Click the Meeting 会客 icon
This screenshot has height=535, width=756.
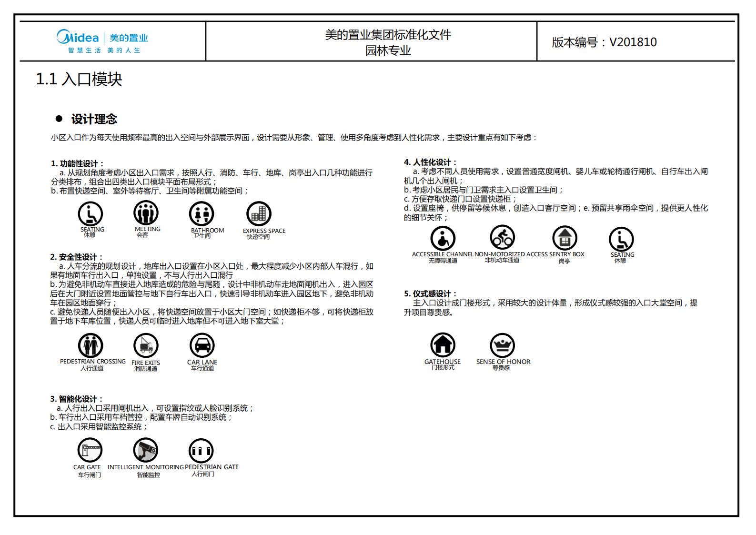146,212
